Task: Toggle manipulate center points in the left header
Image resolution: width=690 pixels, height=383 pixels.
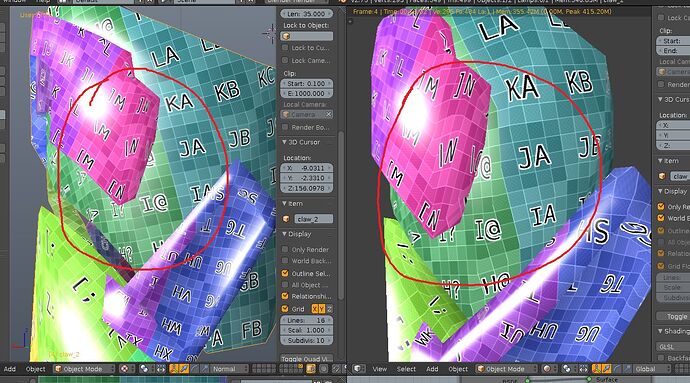Action: coord(161,369)
